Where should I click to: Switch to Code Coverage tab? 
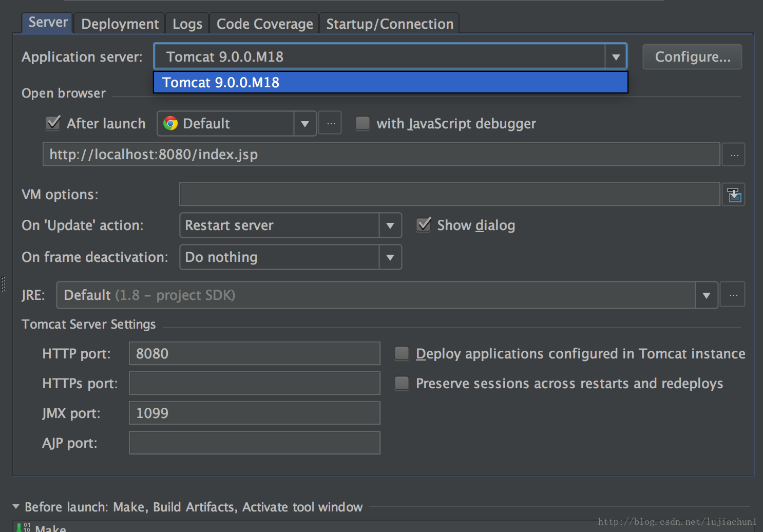pyautogui.click(x=264, y=24)
